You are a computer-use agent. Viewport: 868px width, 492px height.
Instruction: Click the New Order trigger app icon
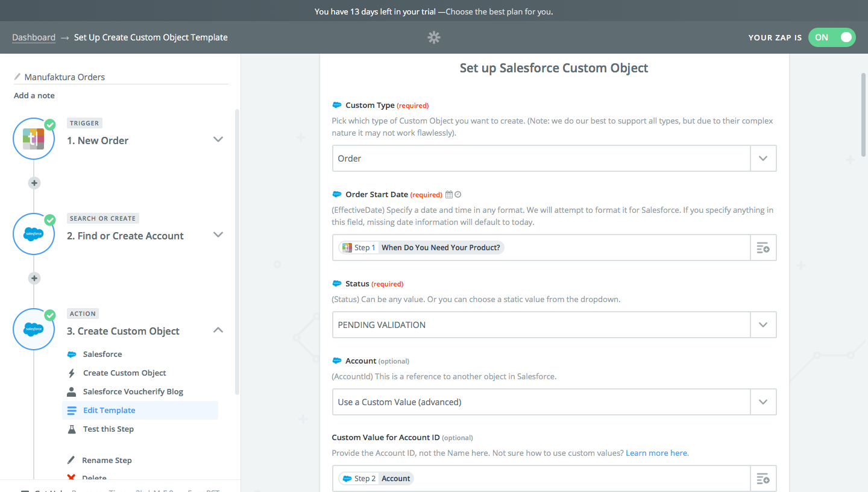34,139
